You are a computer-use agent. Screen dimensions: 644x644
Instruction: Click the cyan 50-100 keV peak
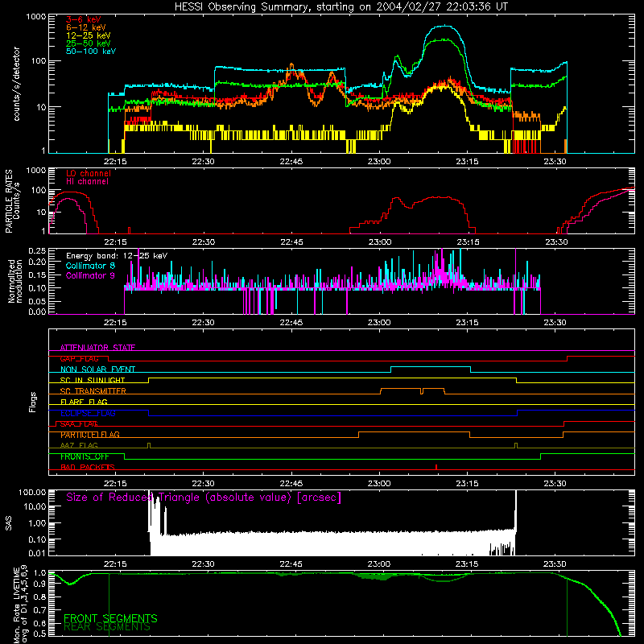444,27
